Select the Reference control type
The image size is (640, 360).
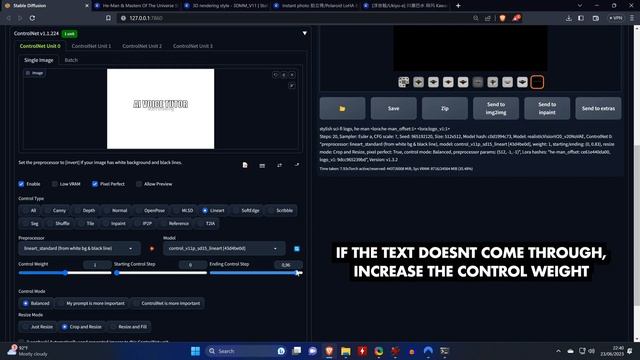175,224
